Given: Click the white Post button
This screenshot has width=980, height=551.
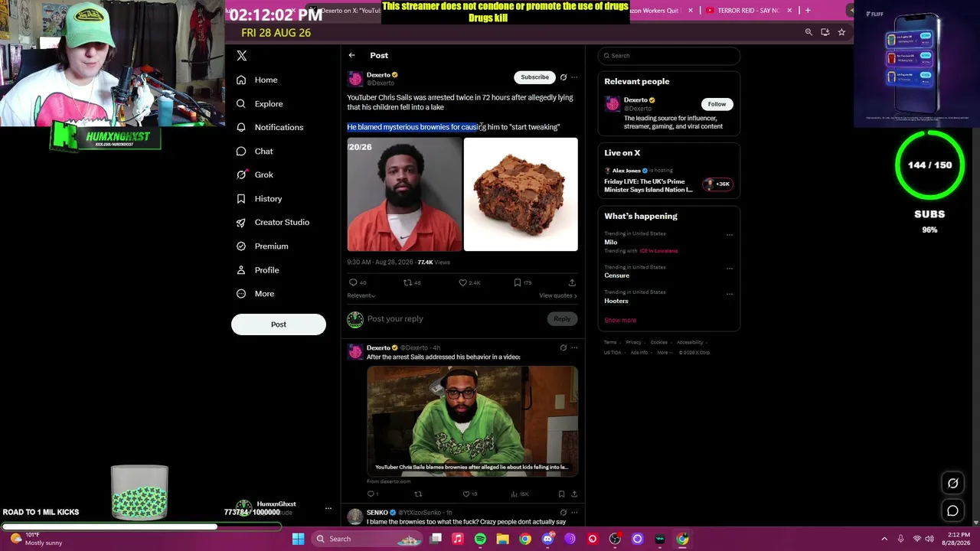Looking at the screenshot, I should (x=279, y=324).
